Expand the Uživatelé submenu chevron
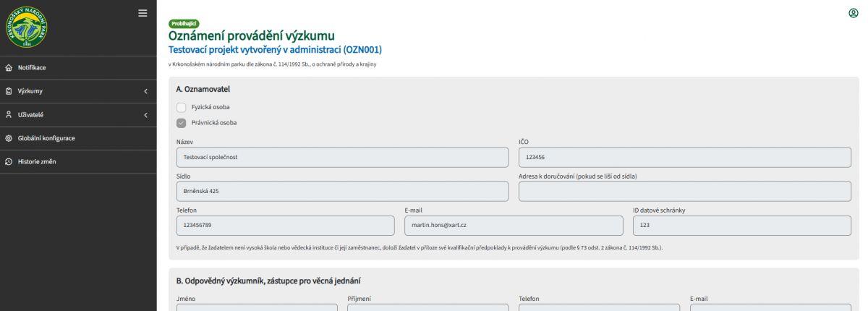 145,115
